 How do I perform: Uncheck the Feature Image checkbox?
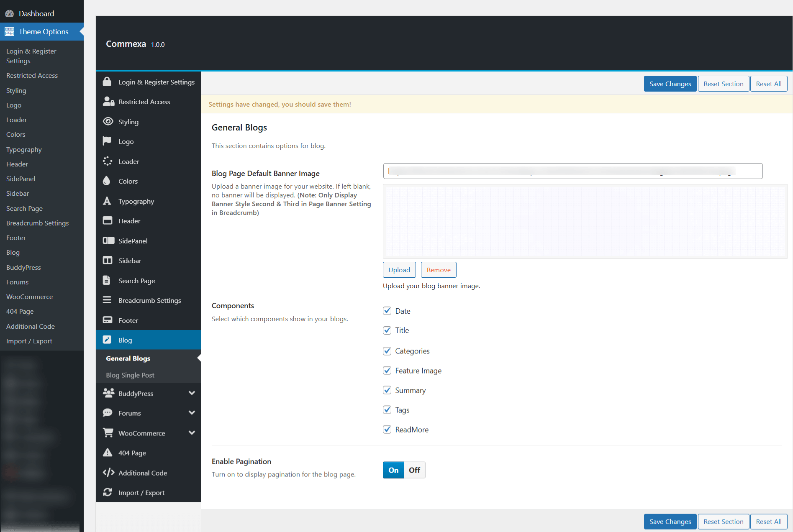pos(387,371)
